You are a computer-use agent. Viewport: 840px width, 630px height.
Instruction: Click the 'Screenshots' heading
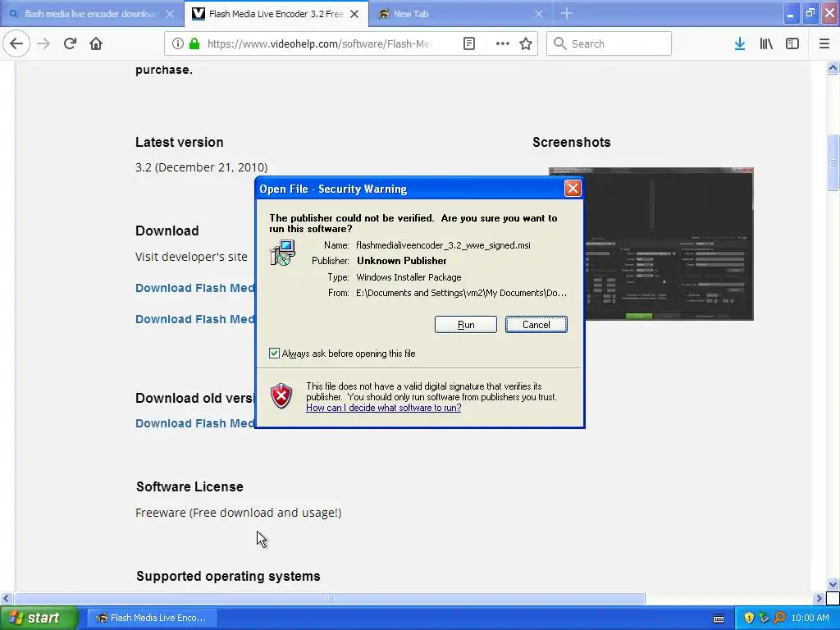[x=572, y=142]
